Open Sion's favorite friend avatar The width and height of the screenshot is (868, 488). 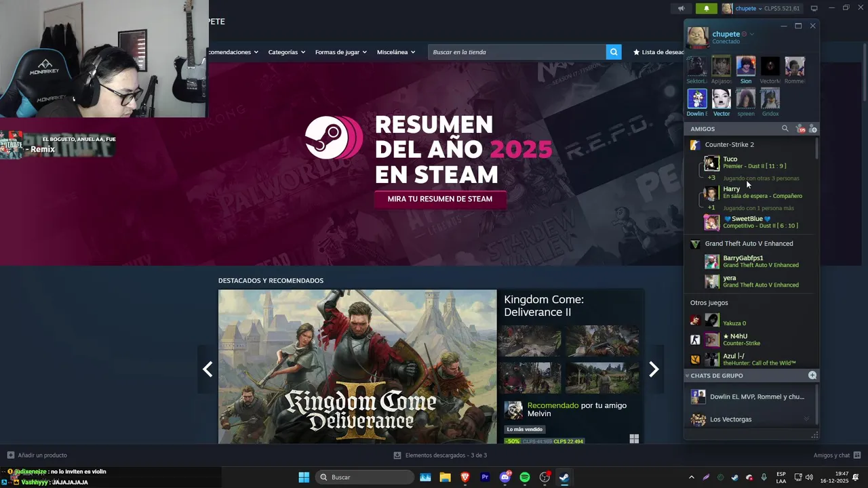pos(746,66)
